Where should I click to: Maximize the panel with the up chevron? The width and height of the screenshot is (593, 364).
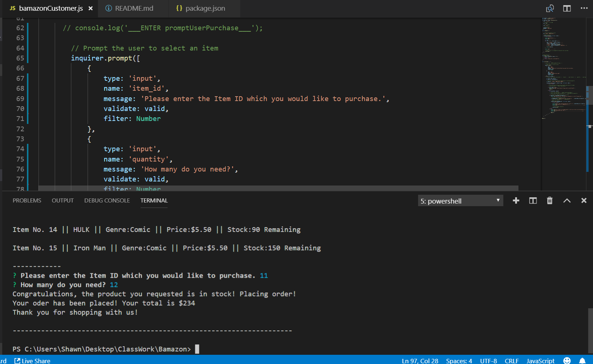pos(567,201)
